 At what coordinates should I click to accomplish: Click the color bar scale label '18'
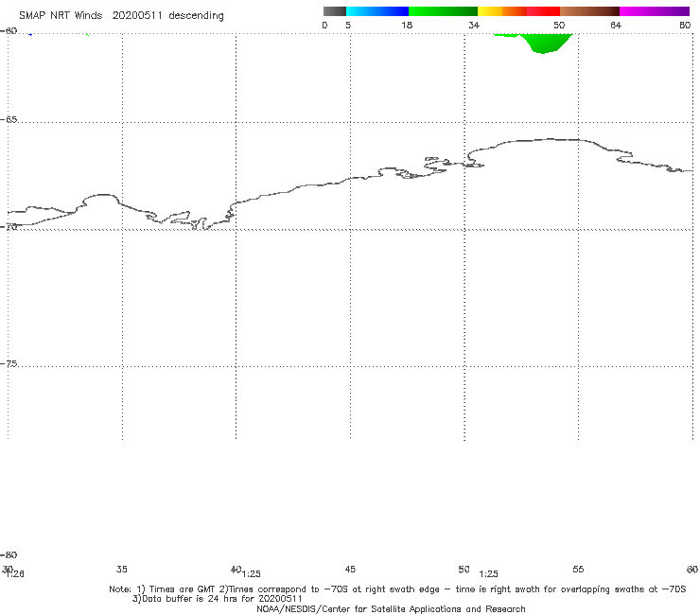[407, 25]
